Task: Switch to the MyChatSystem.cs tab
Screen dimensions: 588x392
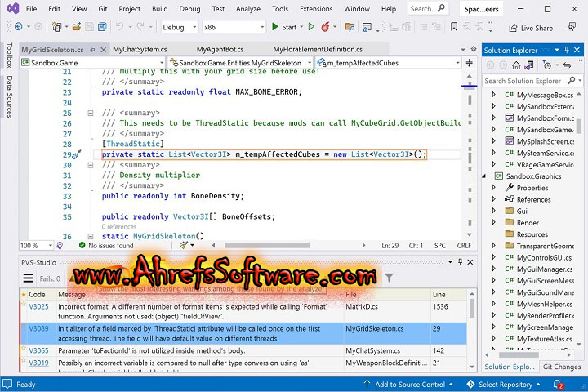Action: (x=140, y=49)
